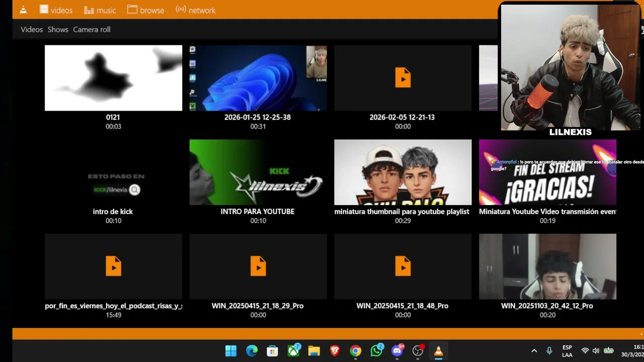Screen dimensions: 644x362
Task: Open the clock and date in the taskbar
Action: pos(632,351)
